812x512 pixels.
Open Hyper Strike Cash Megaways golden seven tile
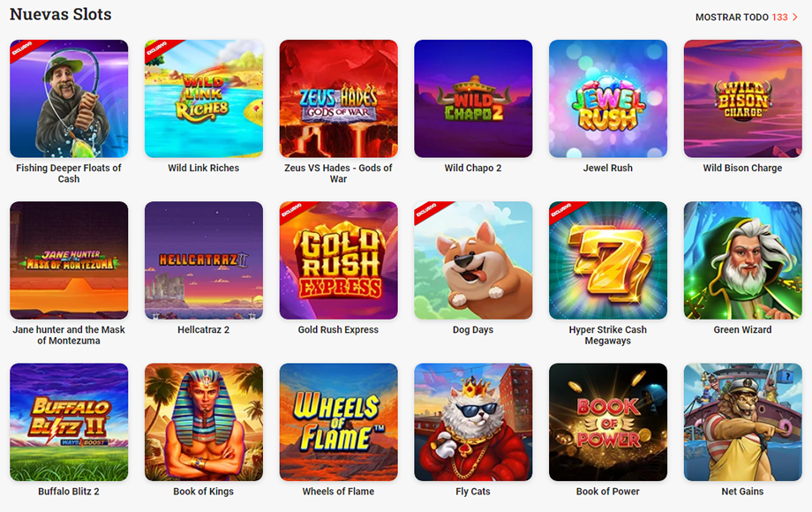pos(608,260)
